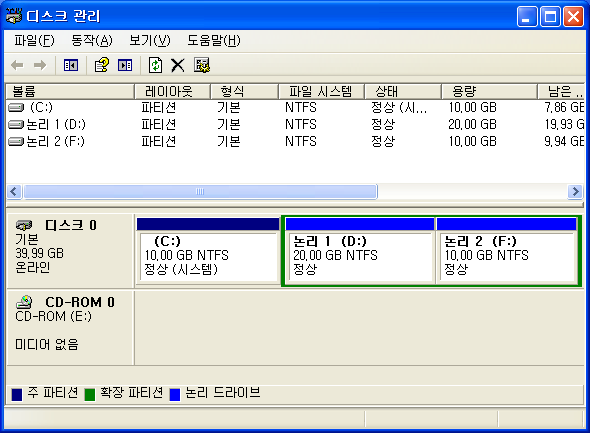Viewport: 590px width, 433px height.
Task: Open the Help toolbar icon
Action: [x=102, y=65]
